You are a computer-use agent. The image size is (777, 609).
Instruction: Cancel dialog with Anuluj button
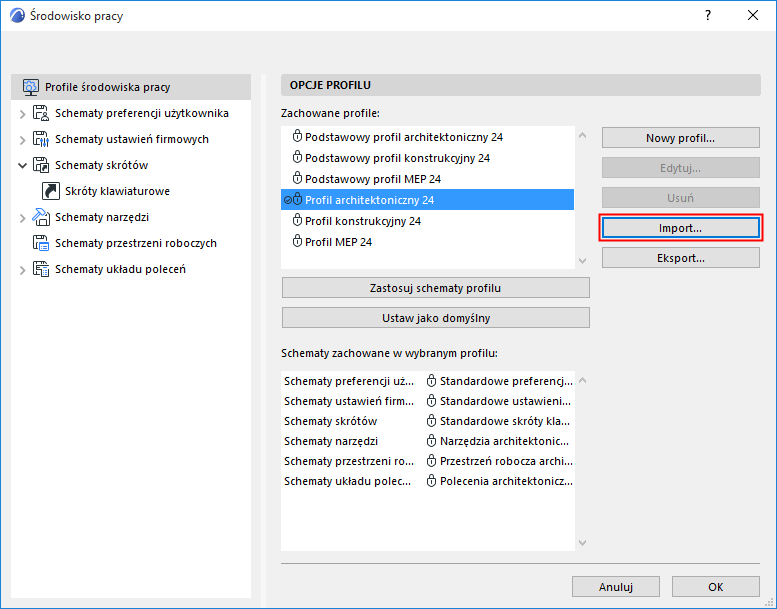click(x=615, y=587)
